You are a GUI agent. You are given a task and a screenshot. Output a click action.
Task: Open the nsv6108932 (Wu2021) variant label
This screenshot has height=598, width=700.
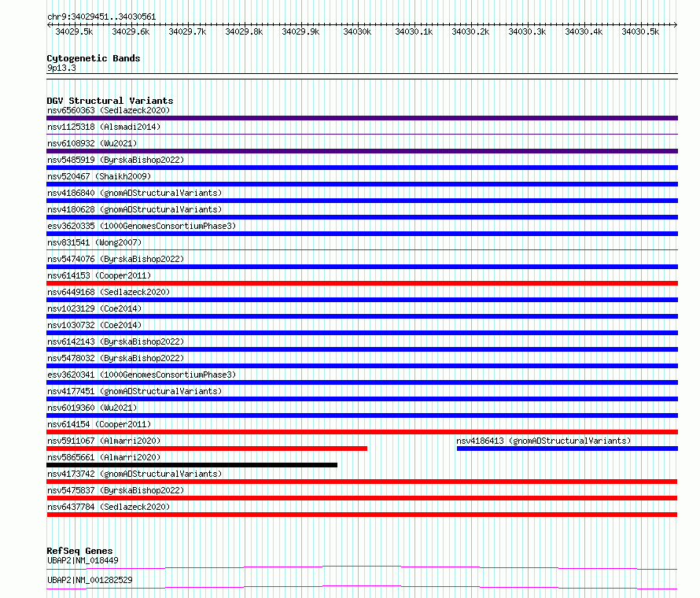[x=92, y=143]
